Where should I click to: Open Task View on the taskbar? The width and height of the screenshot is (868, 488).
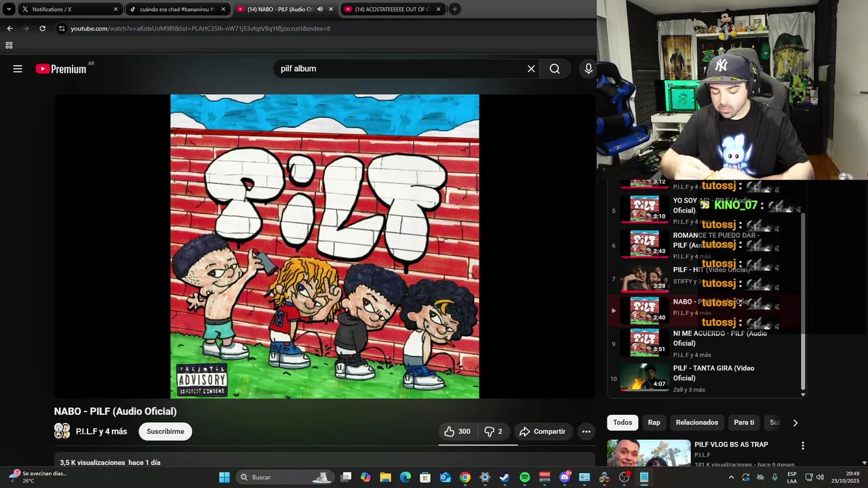(346, 477)
